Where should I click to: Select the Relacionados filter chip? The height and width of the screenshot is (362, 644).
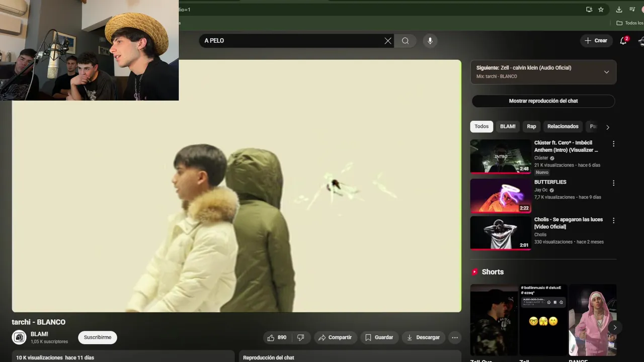pyautogui.click(x=562, y=127)
